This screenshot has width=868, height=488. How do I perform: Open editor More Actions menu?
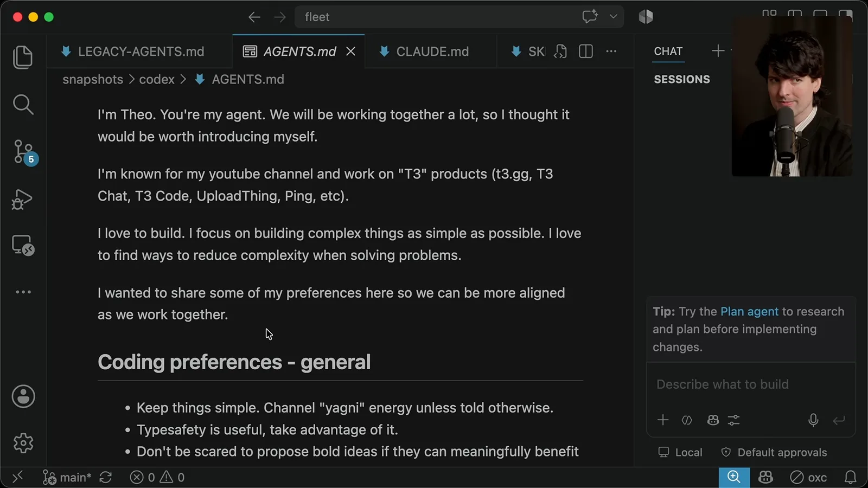[x=611, y=52]
